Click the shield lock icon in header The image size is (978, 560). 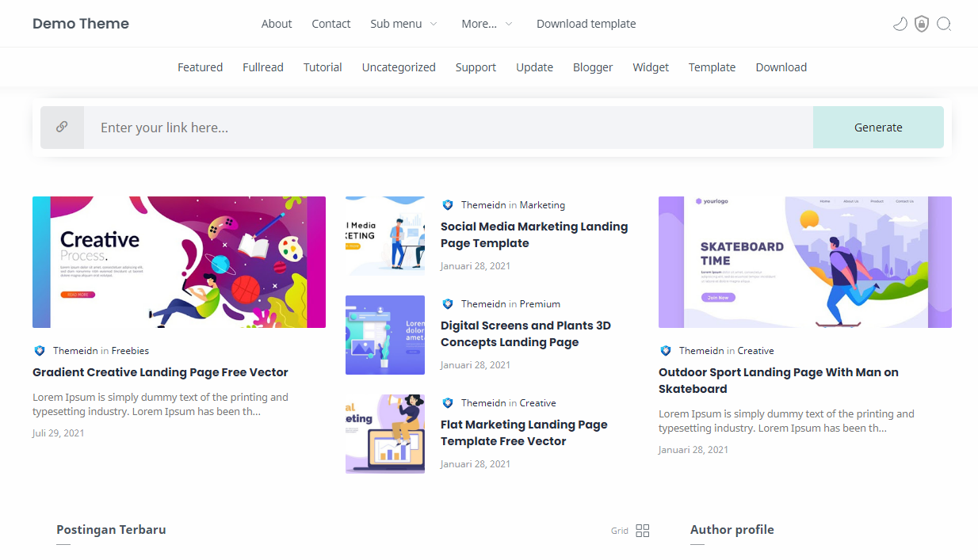(x=921, y=24)
